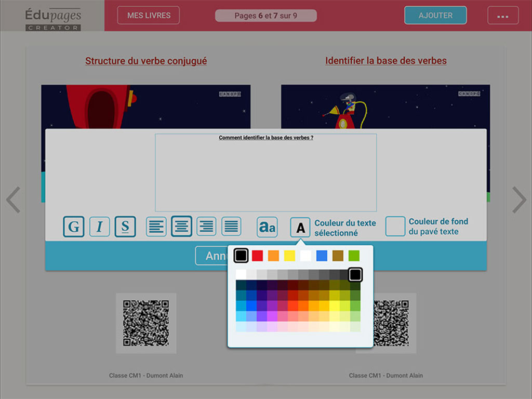
Task: Go to the previous page with left arrow
Action: (x=13, y=200)
